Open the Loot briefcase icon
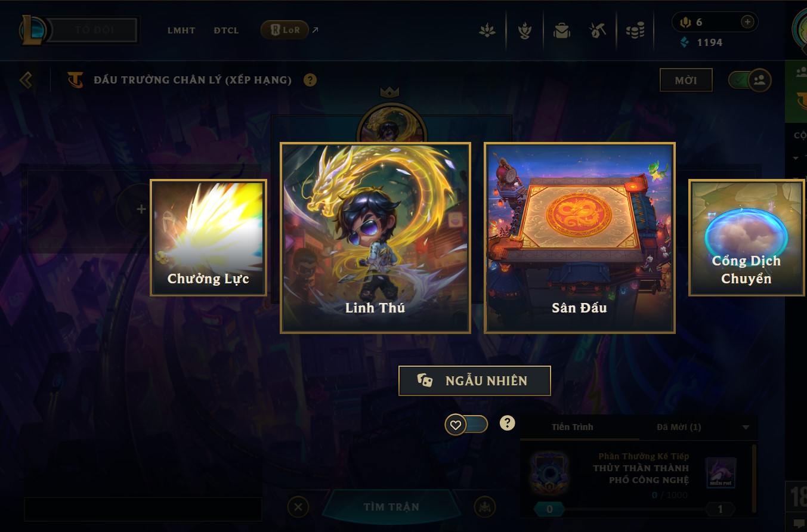The width and height of the screenshot is (807, 532). 561,30
